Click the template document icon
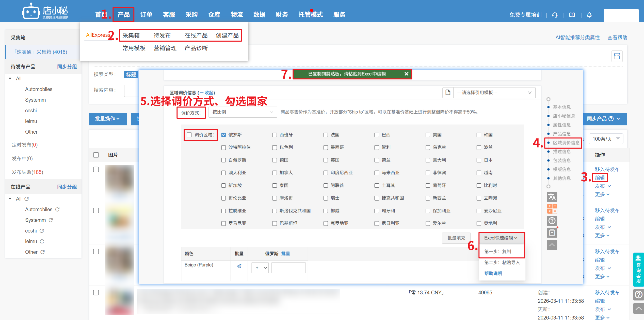This screenshot has width=644, height=320. click(448, 93)
